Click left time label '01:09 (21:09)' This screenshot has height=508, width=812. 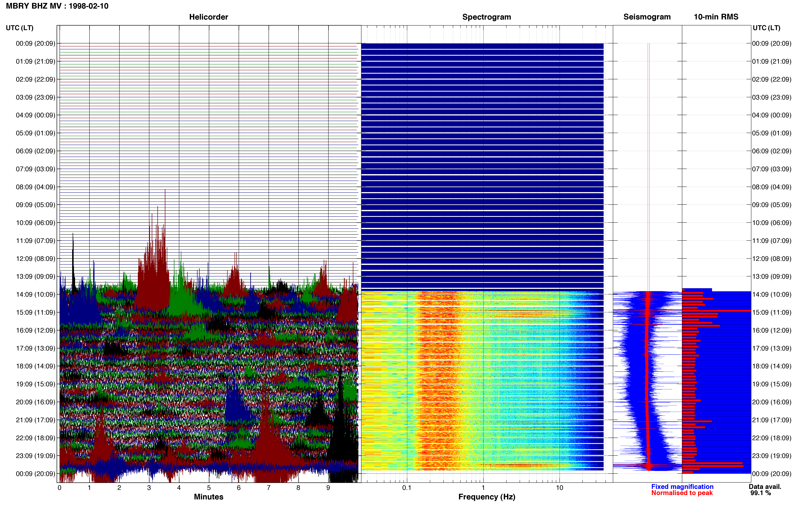tap(36, 61)
